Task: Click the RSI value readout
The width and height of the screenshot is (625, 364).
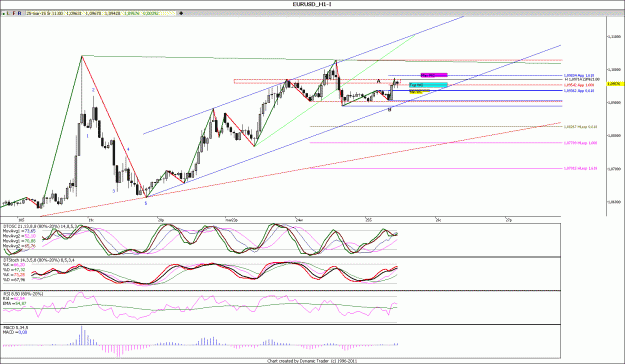Action: [14, 298]
